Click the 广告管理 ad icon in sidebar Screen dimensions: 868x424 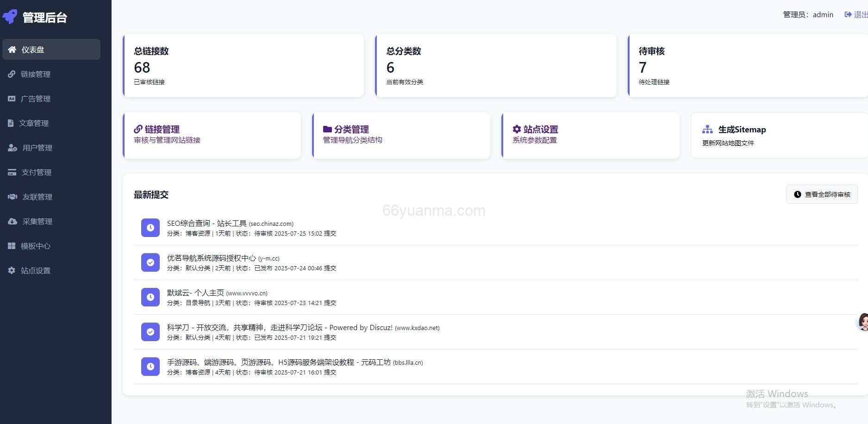click(12, 98)
